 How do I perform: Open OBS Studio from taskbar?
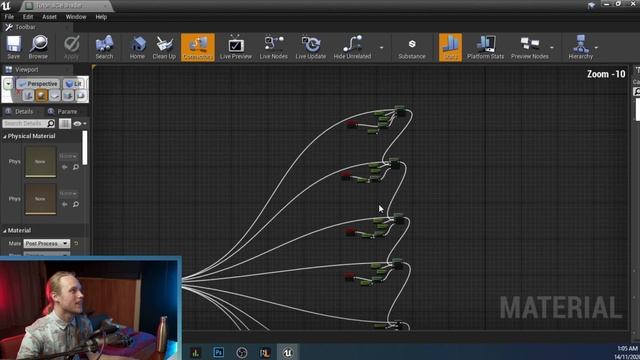(242, 352)
